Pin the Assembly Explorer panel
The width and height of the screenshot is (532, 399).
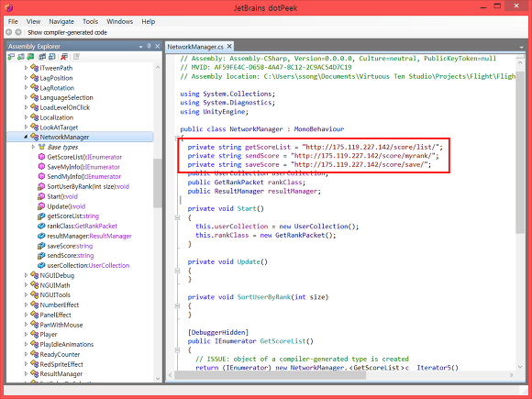click(x=149, y=46)
